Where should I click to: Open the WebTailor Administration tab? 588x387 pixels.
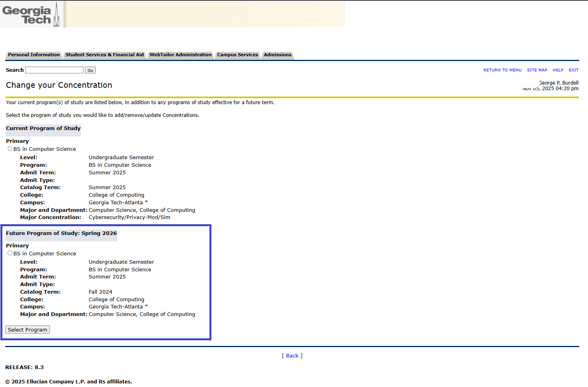pyautogui.click(x=180, y=55)
